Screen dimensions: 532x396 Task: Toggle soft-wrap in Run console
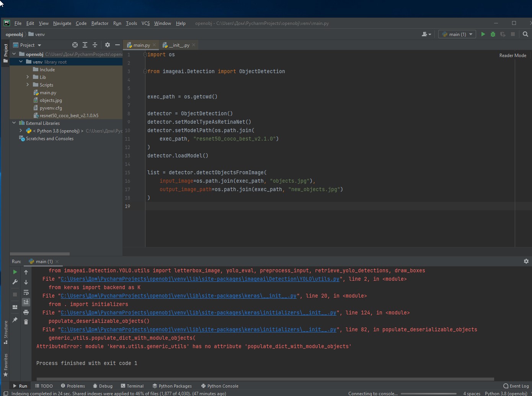click(x=26, y=292)
